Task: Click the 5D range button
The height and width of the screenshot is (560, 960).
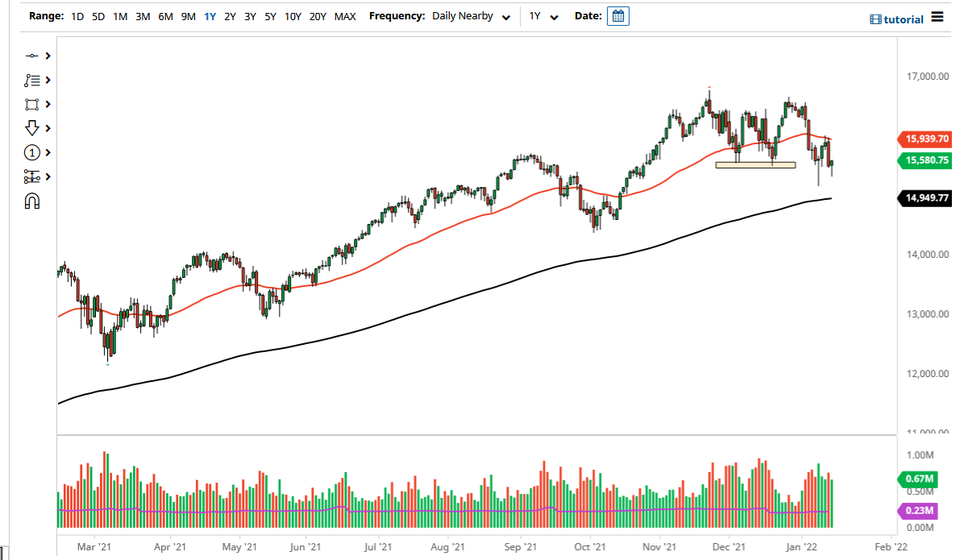Action: click(x=98, y=16)
